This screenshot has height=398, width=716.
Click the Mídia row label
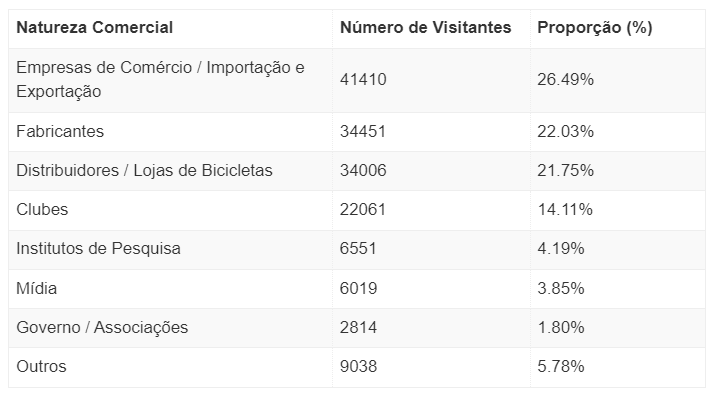(x=37, y=288)
